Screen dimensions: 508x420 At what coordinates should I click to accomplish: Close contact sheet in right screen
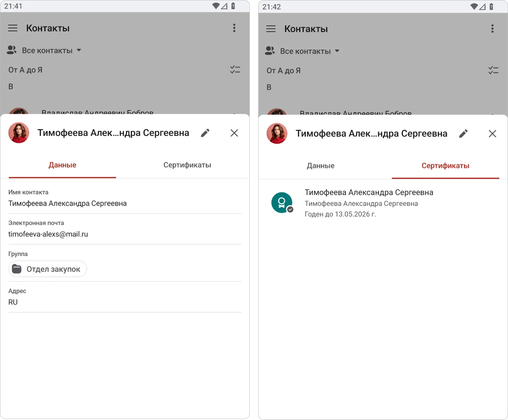point(493,133)
